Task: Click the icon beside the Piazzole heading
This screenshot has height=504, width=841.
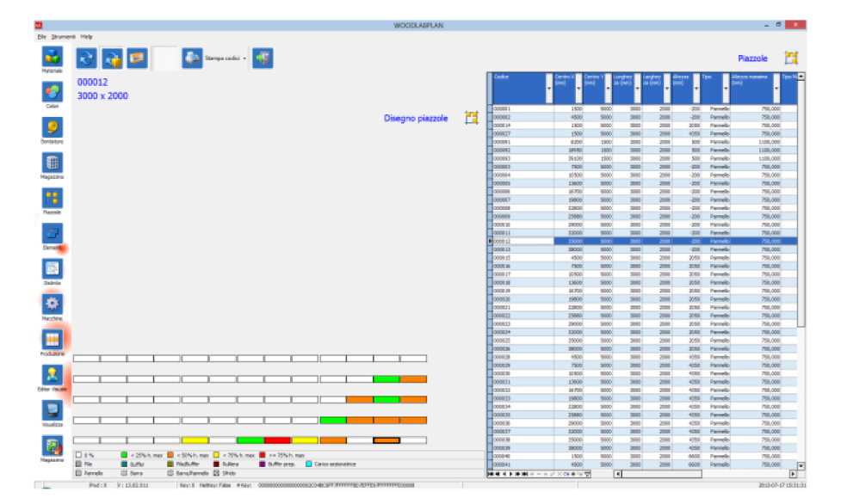Action: pos(791,58)
